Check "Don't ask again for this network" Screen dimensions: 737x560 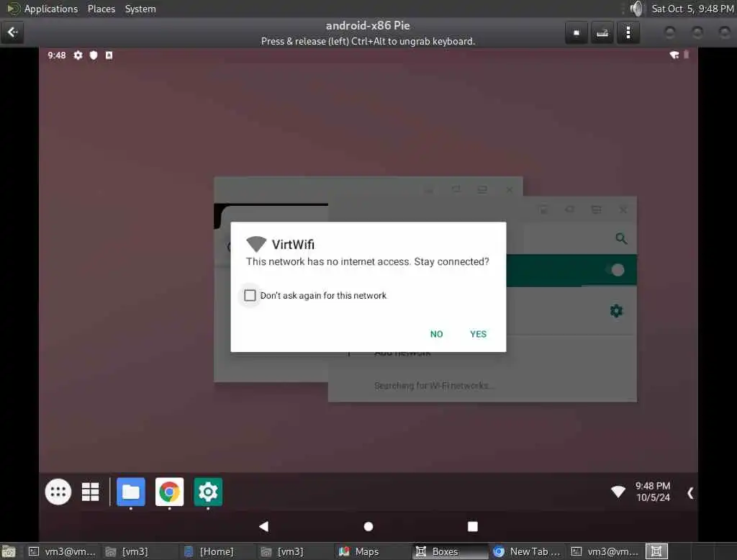[250, 295]
